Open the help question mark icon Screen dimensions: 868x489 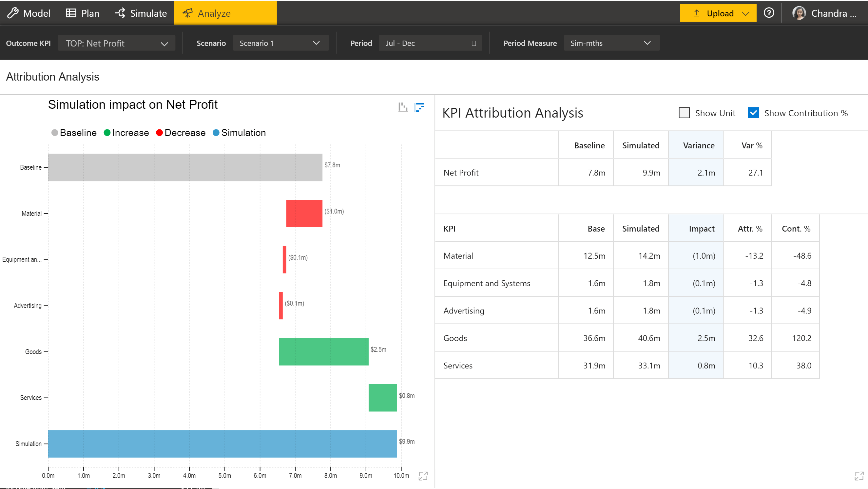tap(769, 13)
